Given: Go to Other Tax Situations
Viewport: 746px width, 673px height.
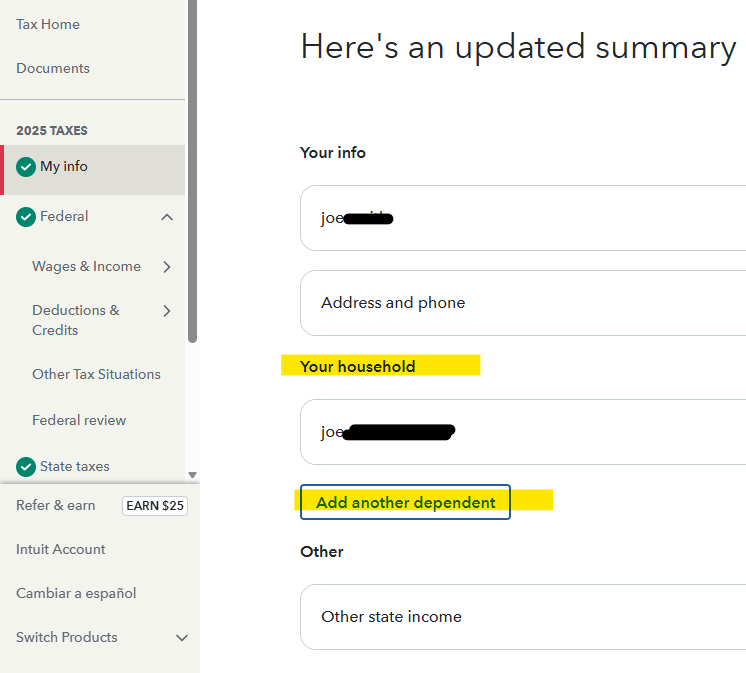Looking at the screenshot, I should pos(96,374).
